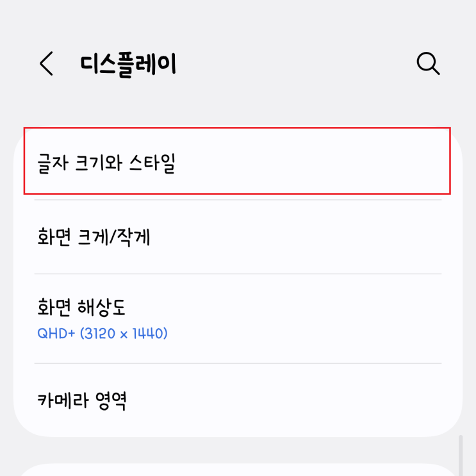Select the red-highlighted font size and style row

tap(237, 161)
